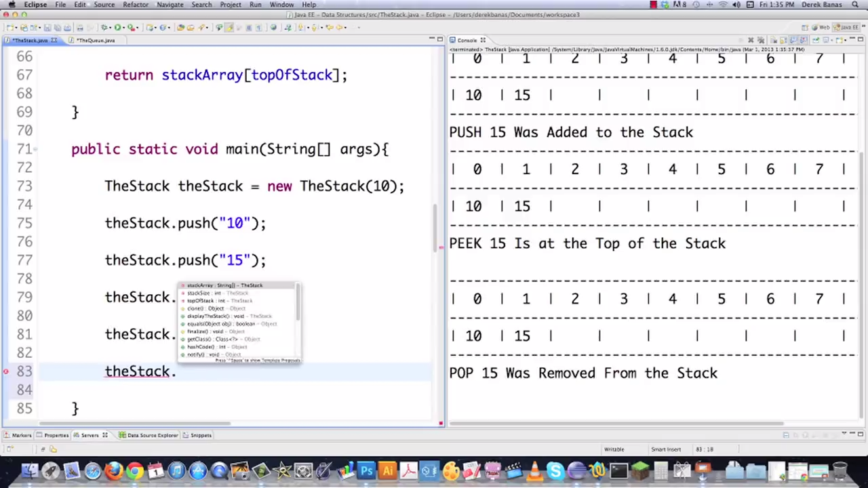Viewport: 868px width, 488px height.
Task: Open Eclipse icon in the Dock
Action: [576, 470]
